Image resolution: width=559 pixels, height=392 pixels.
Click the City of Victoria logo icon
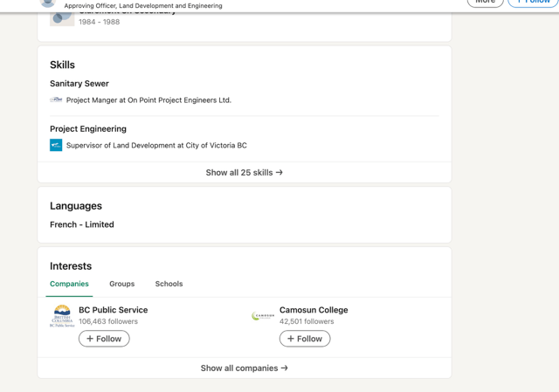click(x=56, y=146)
